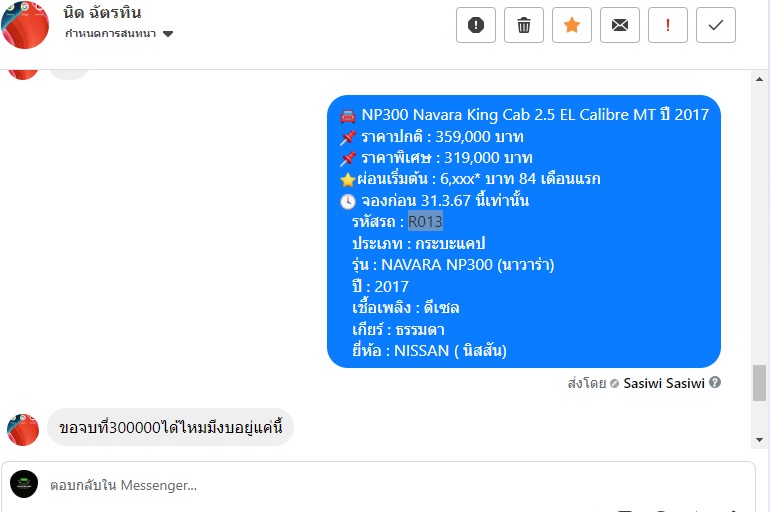Click the นิด ฉัตรทิน contact name

pos(102,12)
